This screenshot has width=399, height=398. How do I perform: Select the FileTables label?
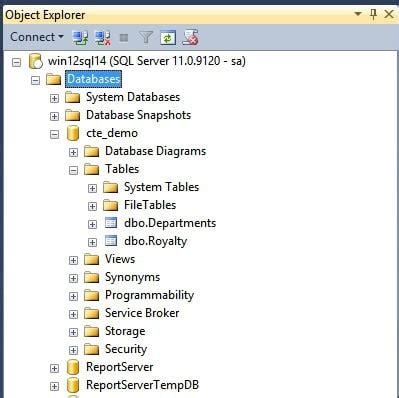[150, 205]
